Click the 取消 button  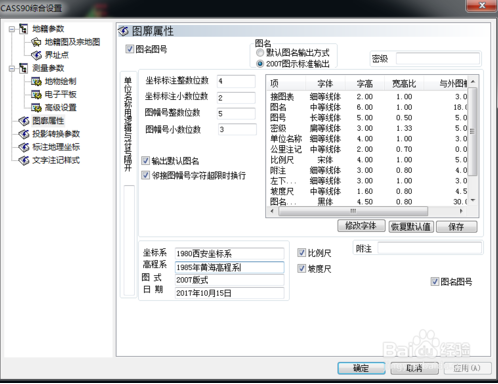[414, 368]
